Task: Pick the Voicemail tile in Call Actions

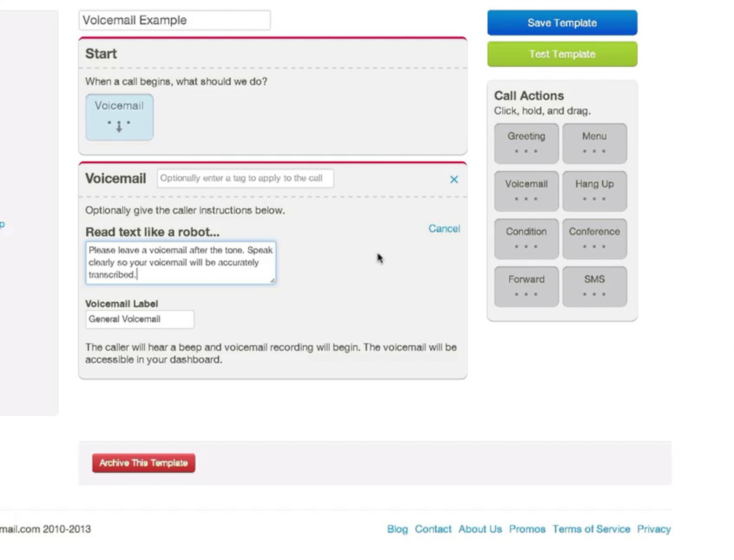Action: pos(526,191)
